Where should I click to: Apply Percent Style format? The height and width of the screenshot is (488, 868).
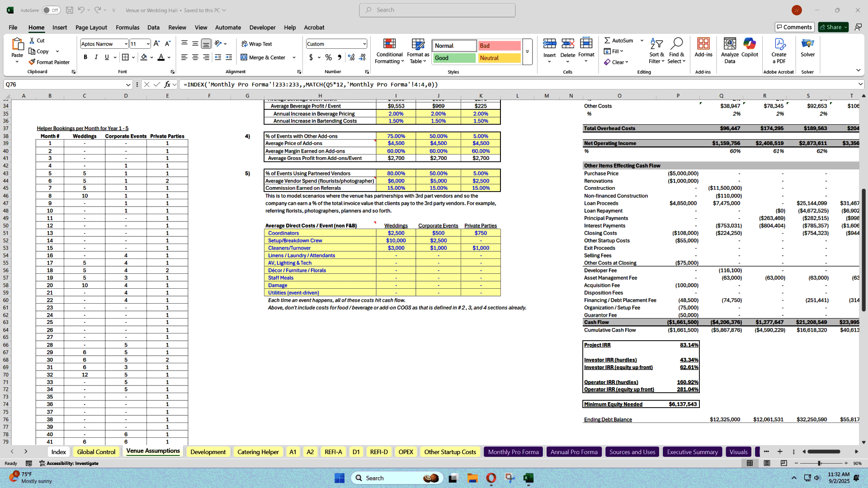329,57
